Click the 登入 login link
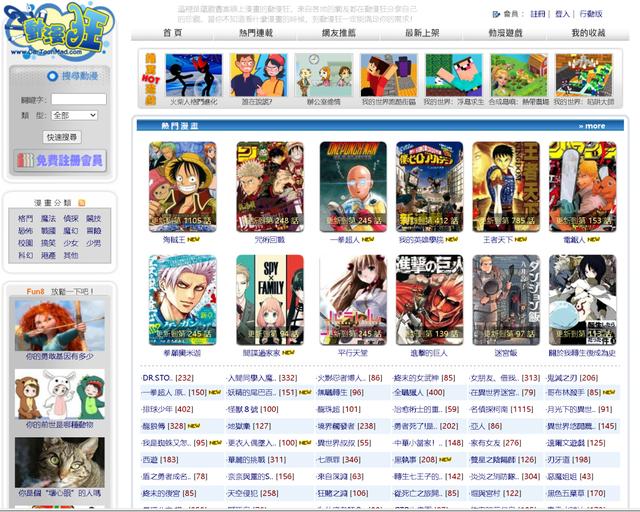Viewport: 640px width, 512px height. pyautogui.click(x=562, y=14)
